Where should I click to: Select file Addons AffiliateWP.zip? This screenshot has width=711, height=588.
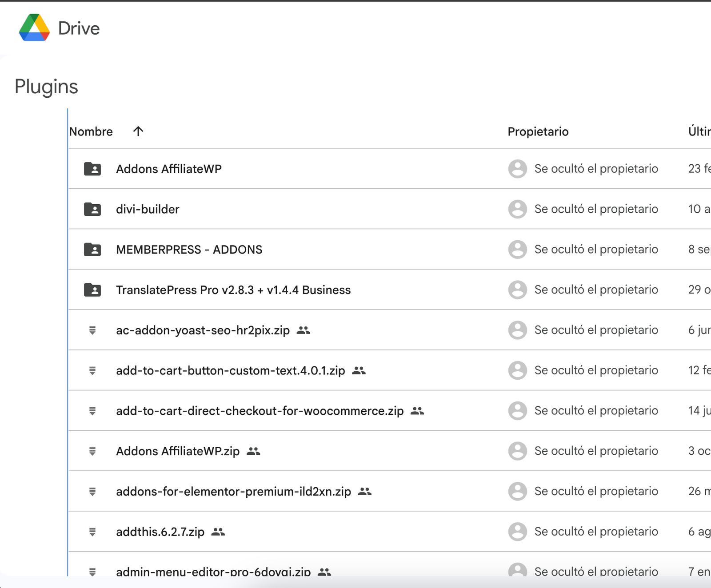178,451
